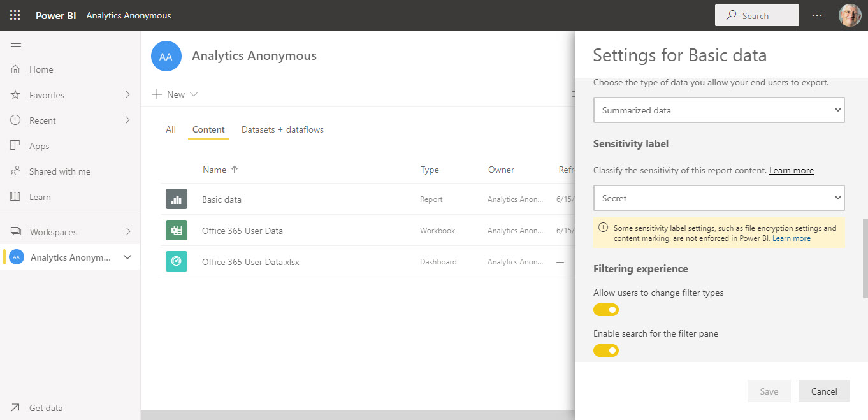The height and width of the screenshot is (420, 868).
Task: Click the AA workspace avatar circle
Action: point(166,56)
